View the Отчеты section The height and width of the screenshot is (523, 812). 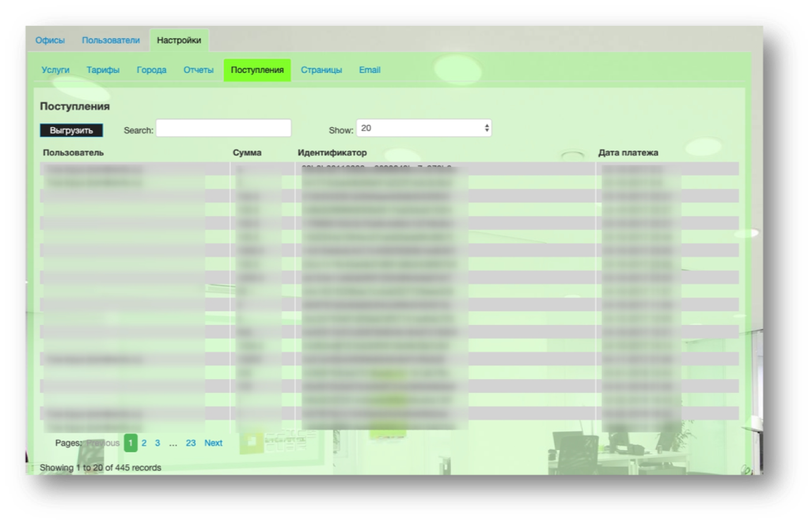click(199, 70)
